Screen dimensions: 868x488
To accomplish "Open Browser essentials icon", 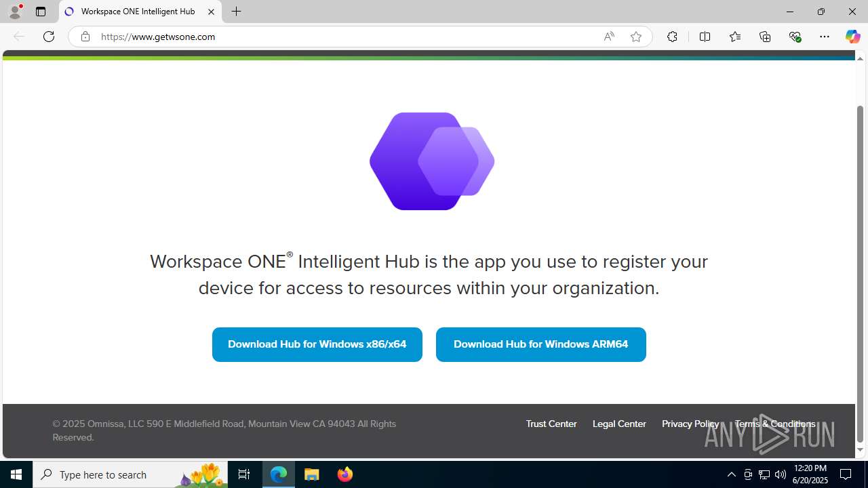I will tap(795, 37).
